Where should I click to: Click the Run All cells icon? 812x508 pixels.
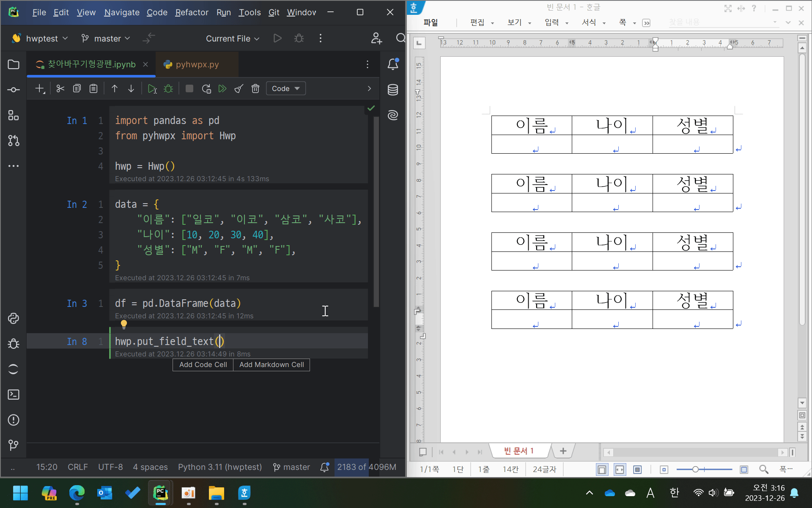tap(222, 88)
